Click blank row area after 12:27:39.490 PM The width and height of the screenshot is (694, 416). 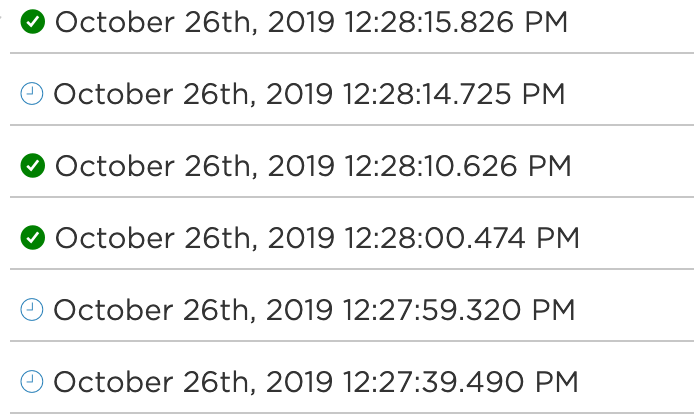tap(636, 382)
